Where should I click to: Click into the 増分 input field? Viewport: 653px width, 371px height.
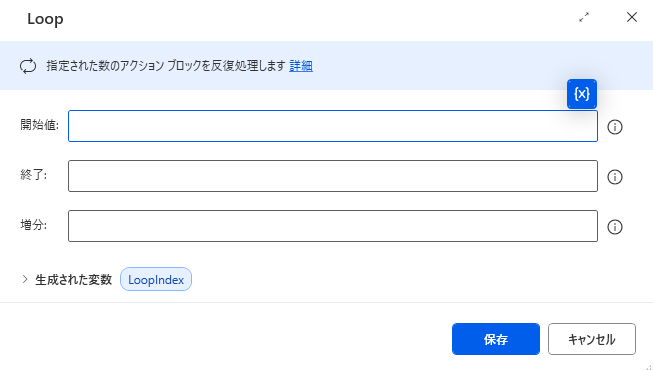[333, 226]
